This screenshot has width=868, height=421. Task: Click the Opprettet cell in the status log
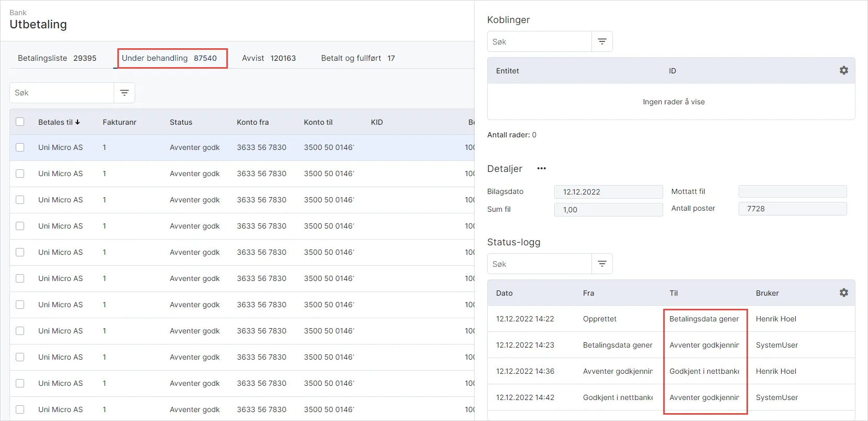click(600, 319)
